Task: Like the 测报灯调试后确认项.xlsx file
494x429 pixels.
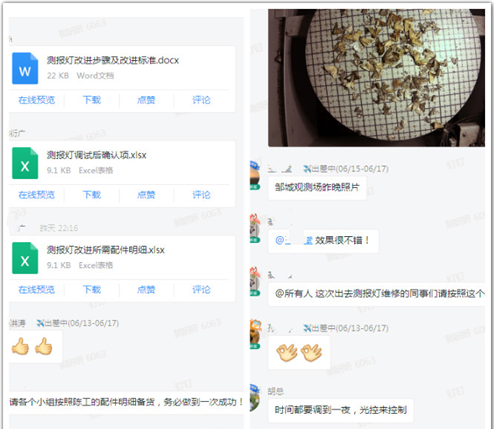Action: (x=146, y=195)
